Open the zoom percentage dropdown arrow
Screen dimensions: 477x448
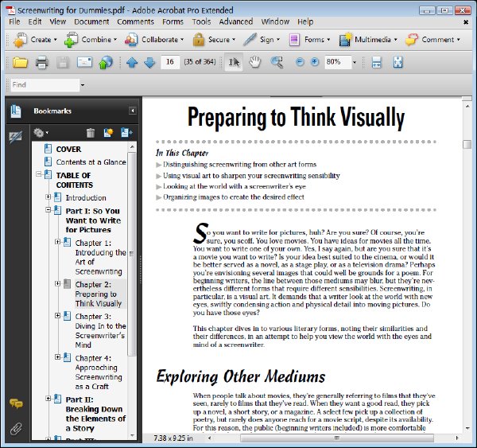[355, 62]
